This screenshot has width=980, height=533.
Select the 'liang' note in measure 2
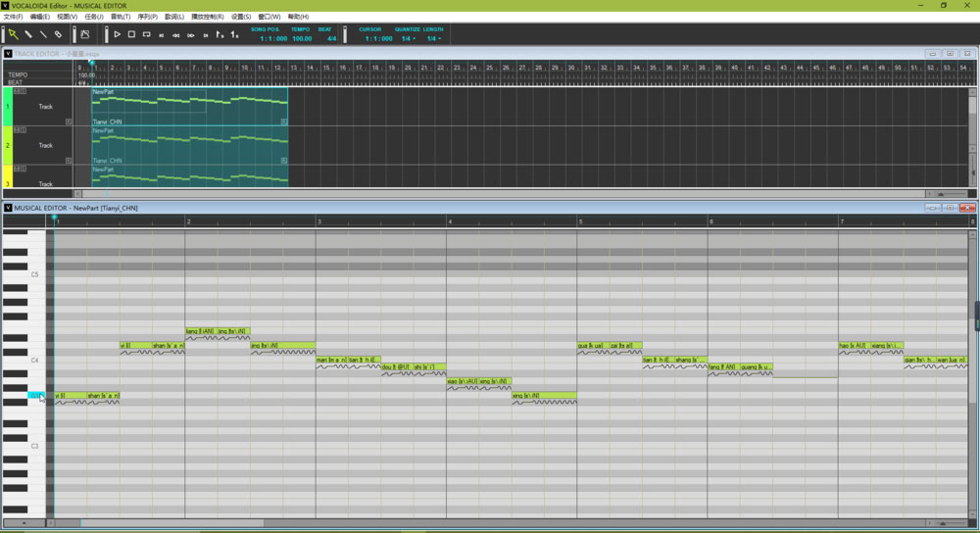point(201,331)
